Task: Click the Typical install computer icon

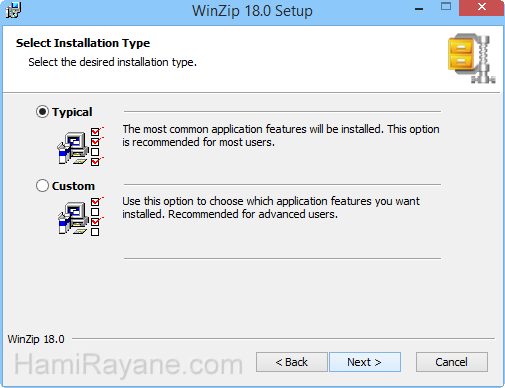Action: [80, 146]
